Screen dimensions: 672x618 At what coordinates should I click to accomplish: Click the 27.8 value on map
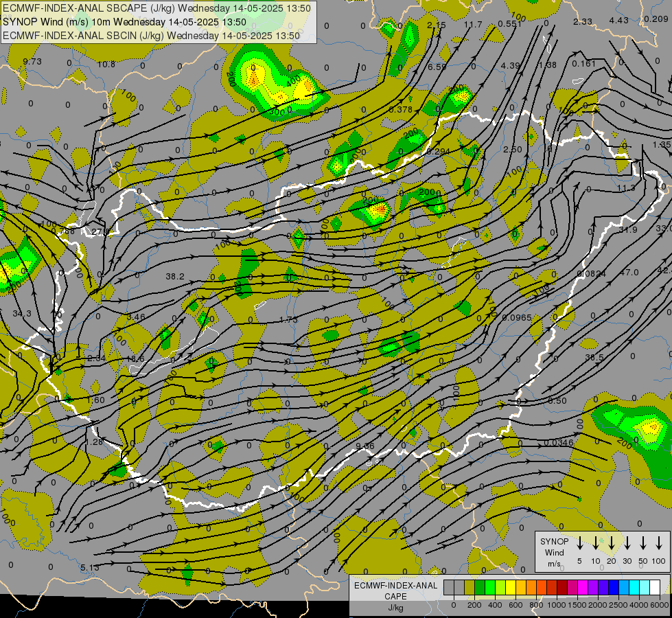point(101,232)
